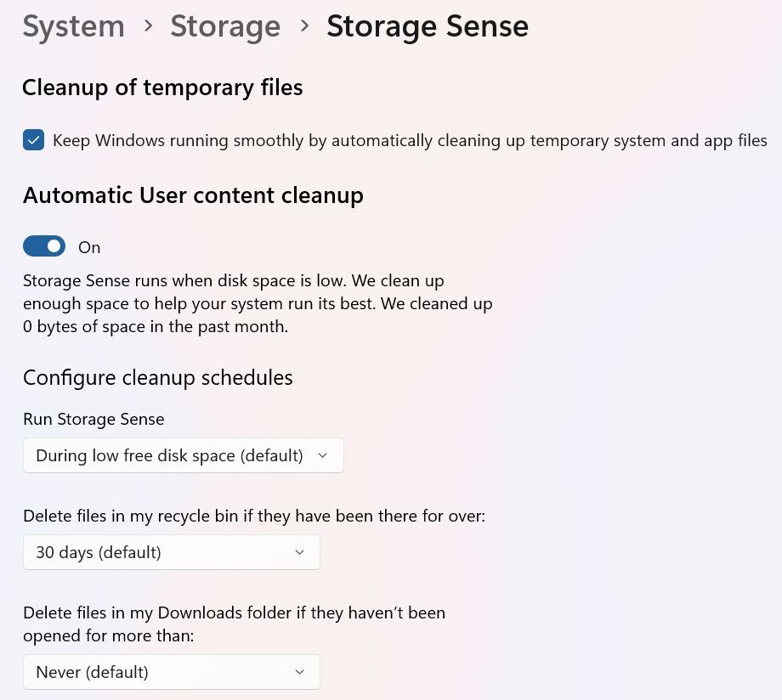Click chevron between System and Storage

point(148,26)
